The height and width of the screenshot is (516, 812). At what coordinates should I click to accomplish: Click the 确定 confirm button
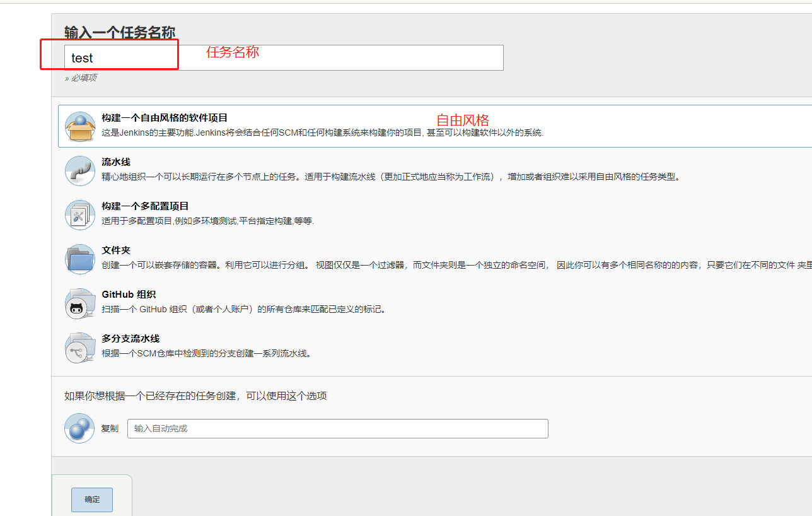click(92, 499)
